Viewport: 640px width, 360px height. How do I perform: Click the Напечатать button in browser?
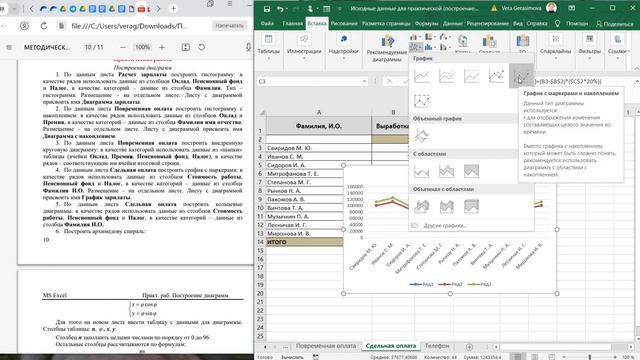[x=229, y=26]
